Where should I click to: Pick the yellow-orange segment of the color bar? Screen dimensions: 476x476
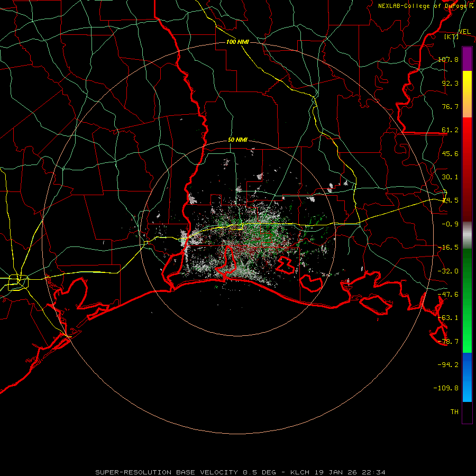click(467, 94)
